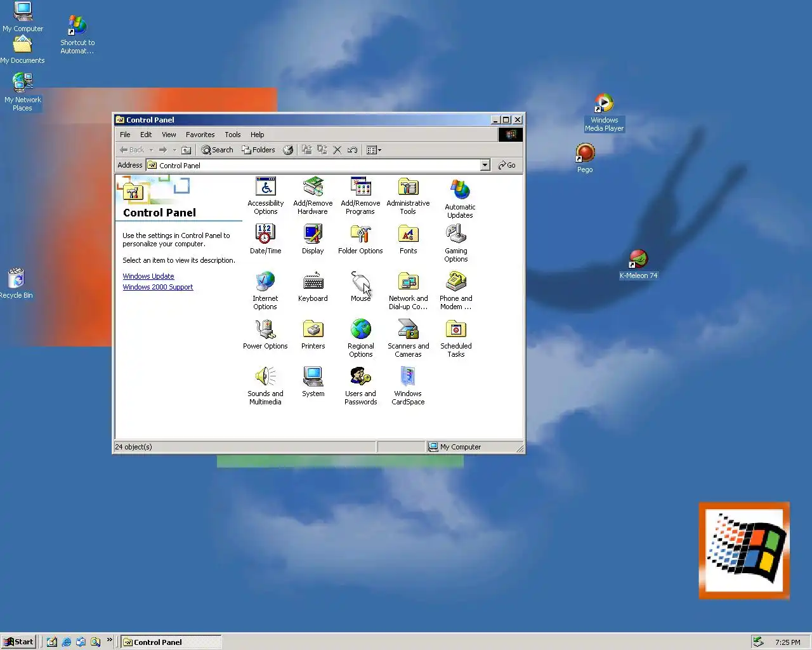Click the Go button
This screenshot has width=812, height=650.
507,165
